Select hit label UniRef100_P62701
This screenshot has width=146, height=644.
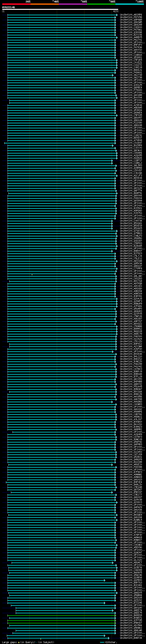tap(131, 40)
